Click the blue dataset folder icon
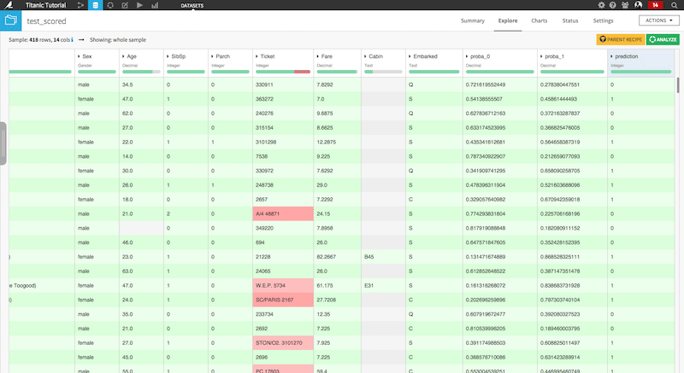 click(10, 21)
